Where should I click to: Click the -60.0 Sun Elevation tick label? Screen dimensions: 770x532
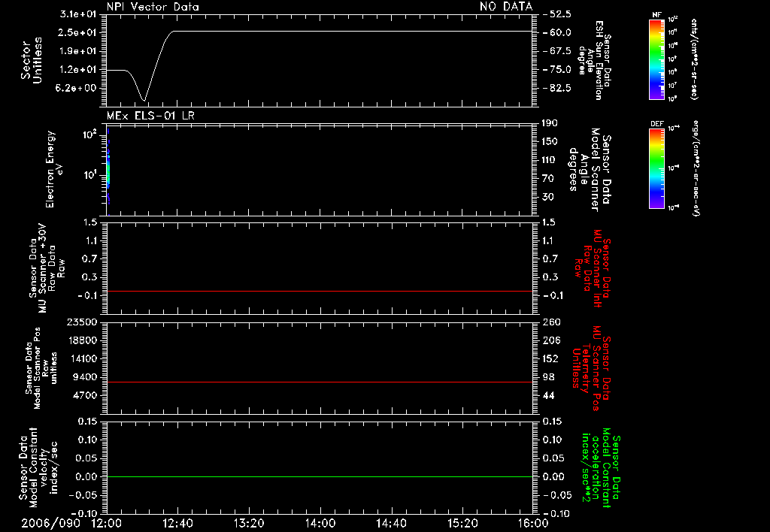[557, 32]
